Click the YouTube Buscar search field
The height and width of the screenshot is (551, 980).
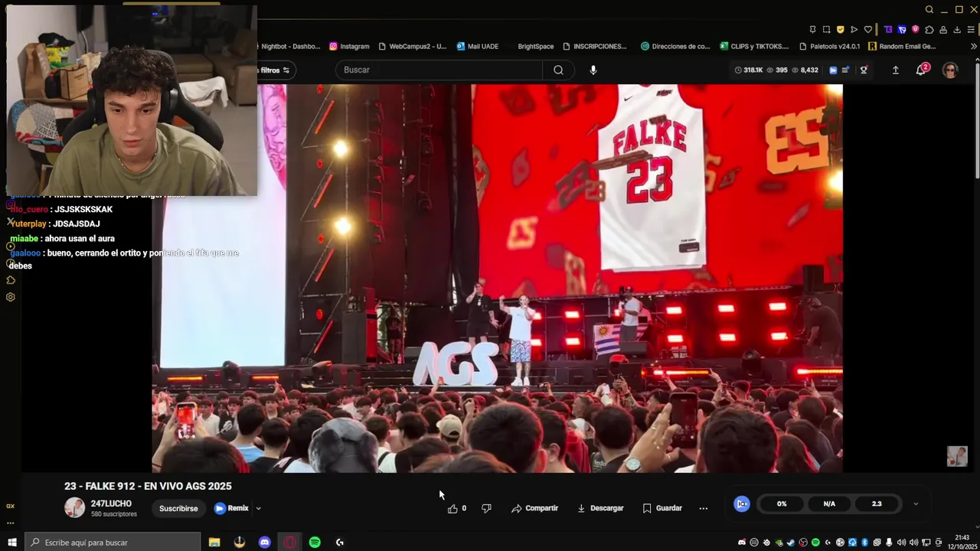point(439,70)
